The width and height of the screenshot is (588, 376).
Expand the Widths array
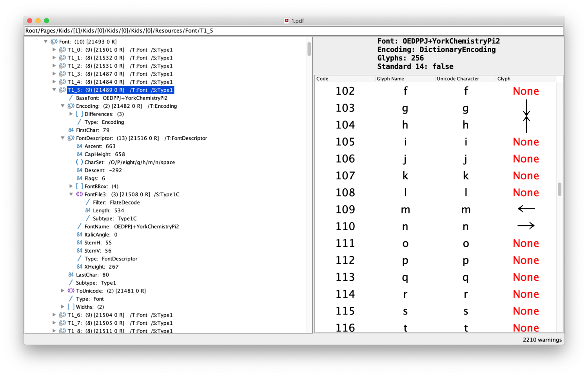63,307
